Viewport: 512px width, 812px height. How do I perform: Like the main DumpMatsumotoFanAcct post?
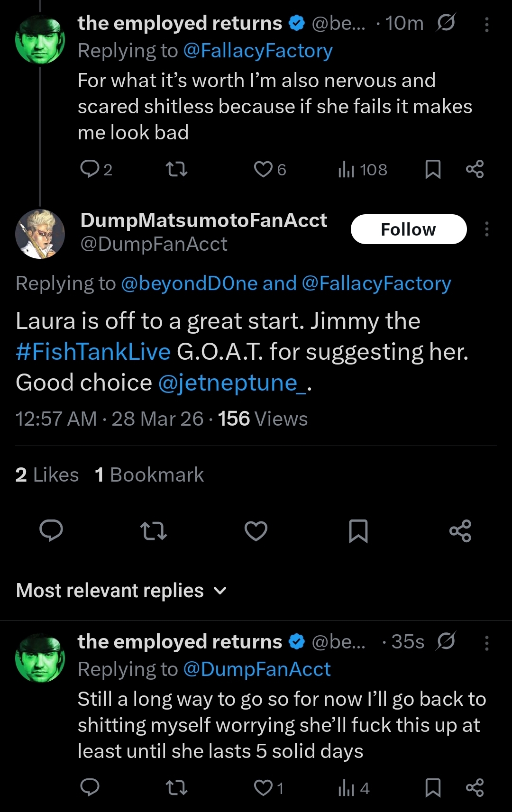click(256, 531)
